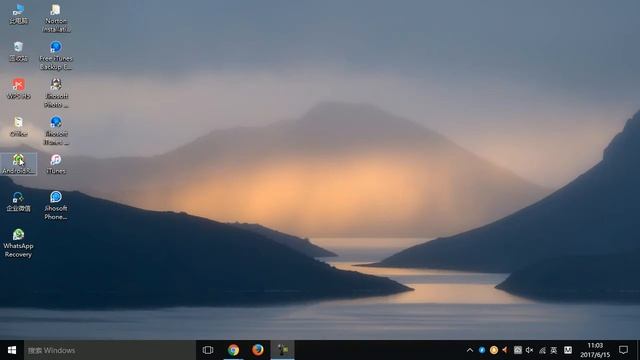Select the Jihosoft Phone desktop shortcut
The image size is (640, 360).
56,205
